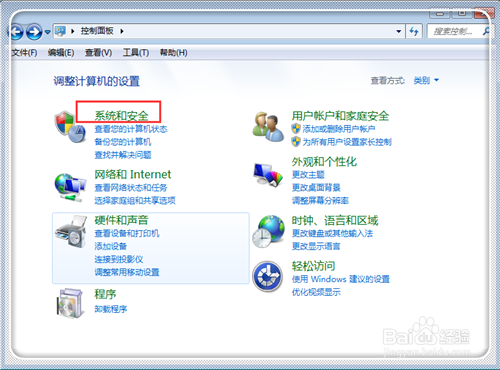The height and width of the screenshot is (370, 500).
Task: Click shield icon beside 为所有用户设置家长控制
Action: click(296, 142)
